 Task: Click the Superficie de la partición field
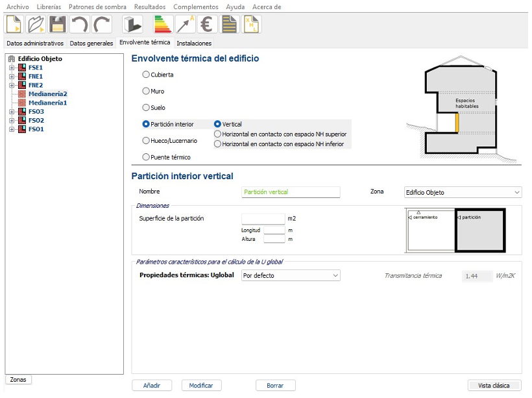click(263, 219)
